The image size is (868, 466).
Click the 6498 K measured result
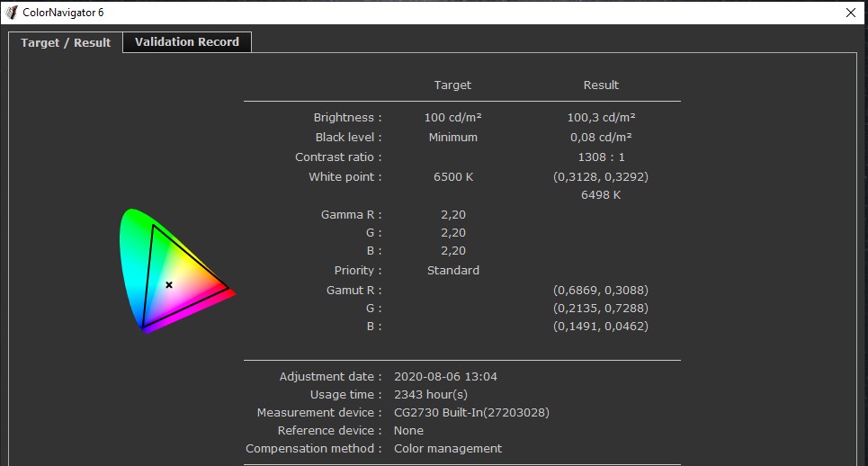tap(601, 195)
